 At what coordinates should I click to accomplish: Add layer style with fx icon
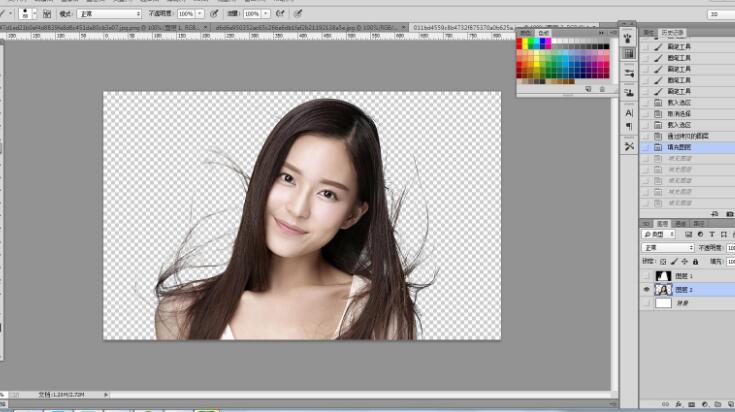click(x=678, y=404)
